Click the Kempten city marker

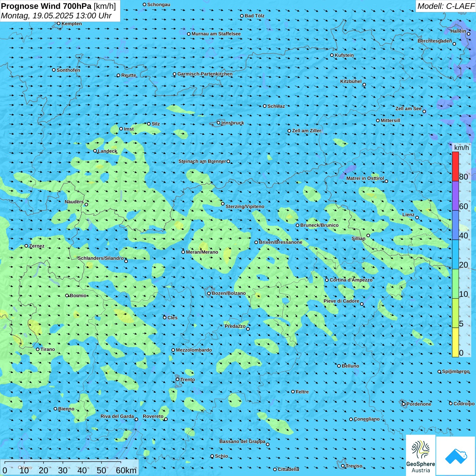58,23
